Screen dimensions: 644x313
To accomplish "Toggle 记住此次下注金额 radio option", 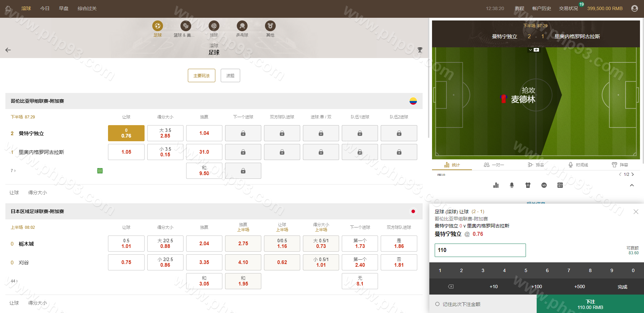I will 437,304.
